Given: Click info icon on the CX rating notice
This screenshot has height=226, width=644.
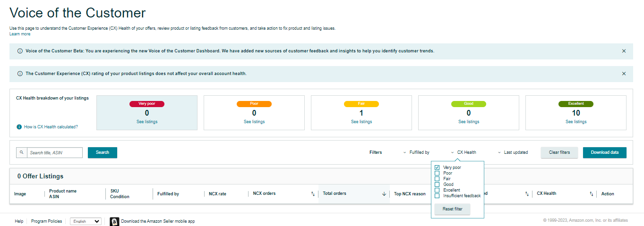Looking at the screenshot, I should pos(20,74).
